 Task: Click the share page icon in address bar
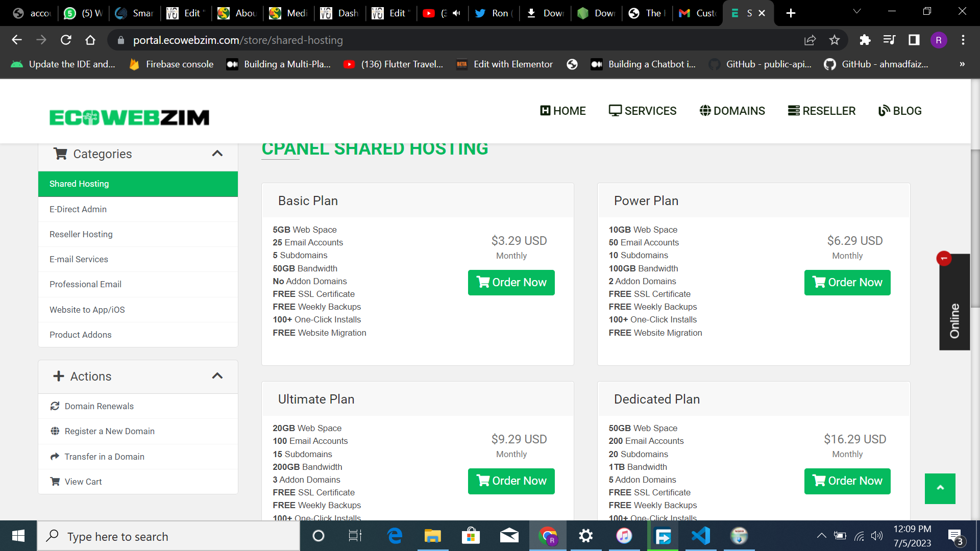click(810, 40)
